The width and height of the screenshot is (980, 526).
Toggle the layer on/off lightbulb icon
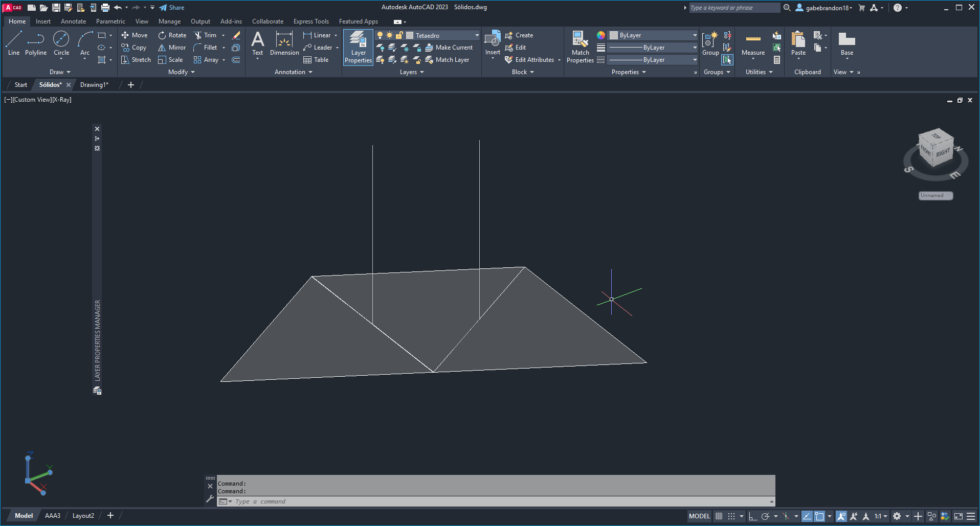click(x=380, y=35)
